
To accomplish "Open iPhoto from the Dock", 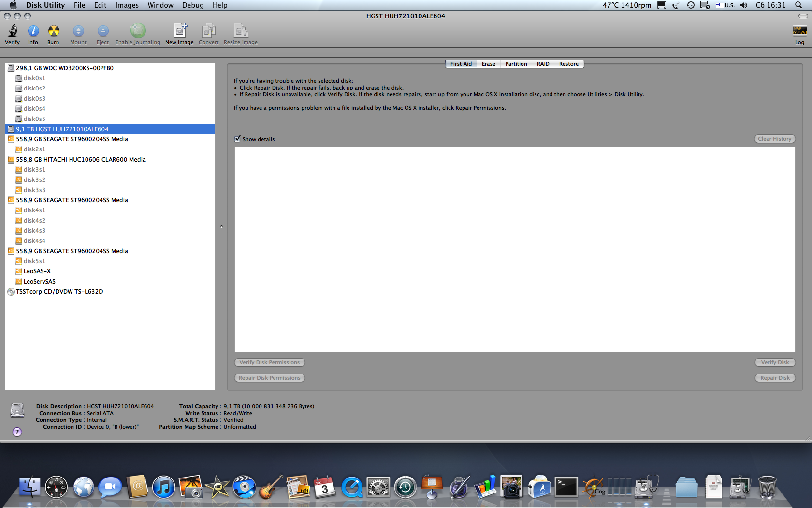I will tap(191, 487).
